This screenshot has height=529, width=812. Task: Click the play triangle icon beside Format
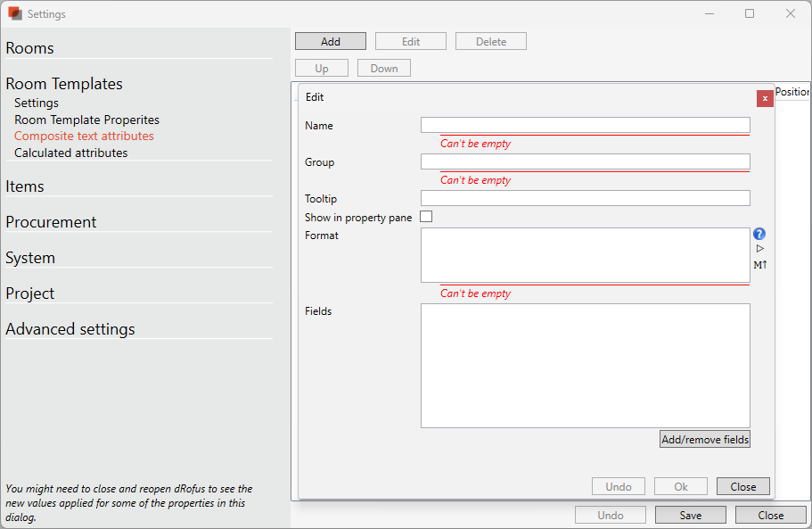pos(759,249)
